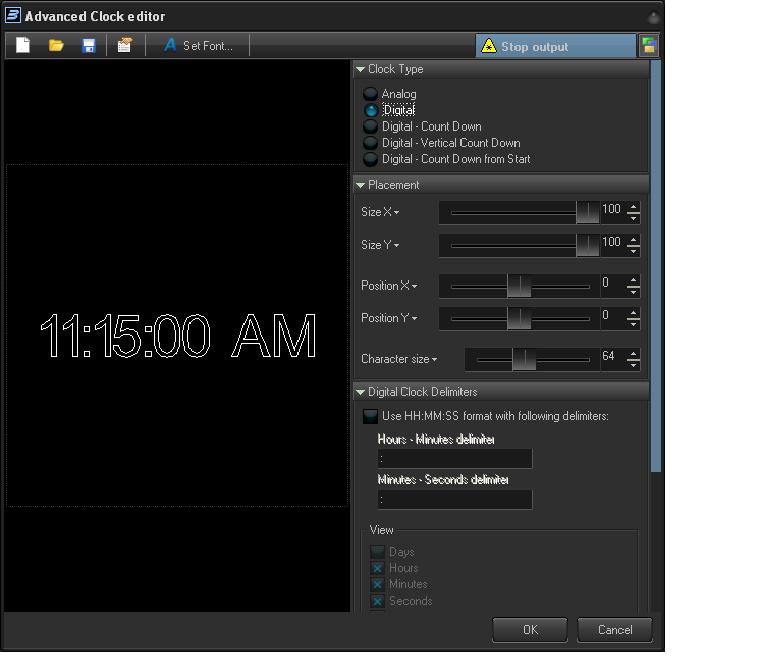Select the Analog clock type
Image resolution: width=759 pixels, height=666 pixels.
coord(371,94)
